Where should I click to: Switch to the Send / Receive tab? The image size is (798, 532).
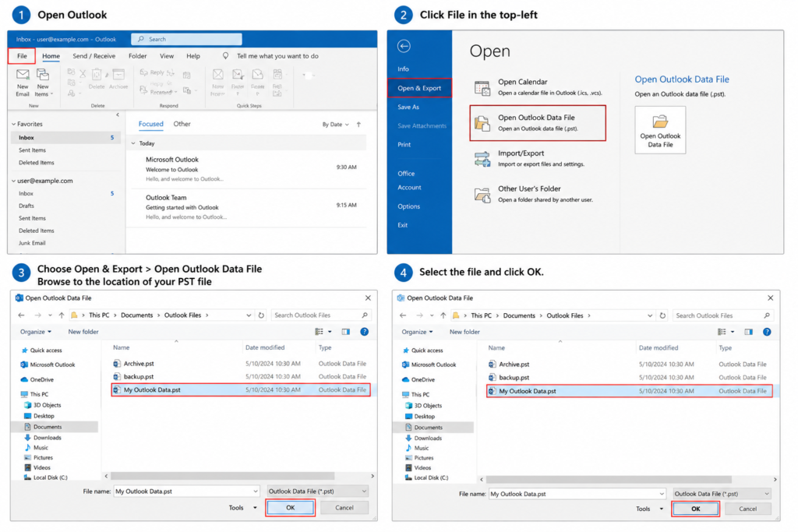coord(94,56)
